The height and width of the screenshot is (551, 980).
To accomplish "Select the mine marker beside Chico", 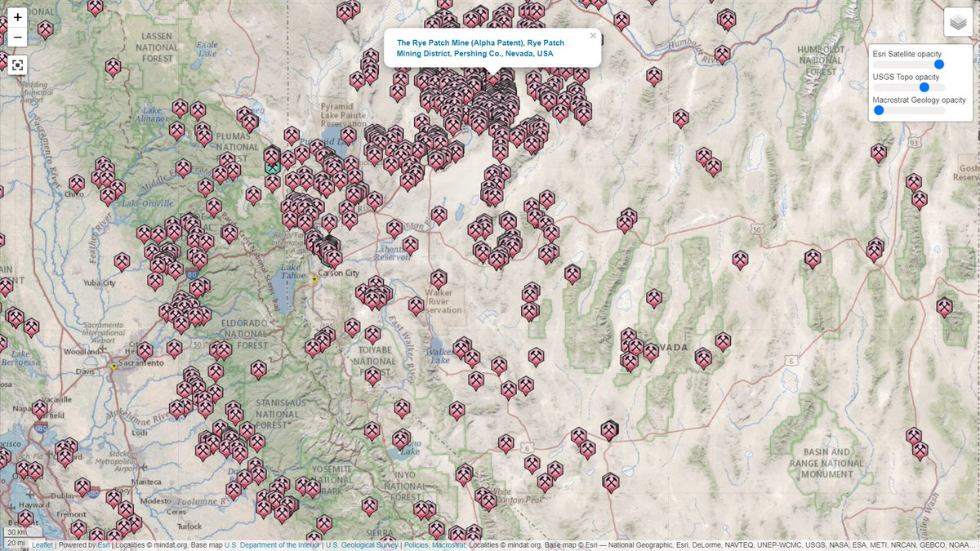I will coord(76,184).
